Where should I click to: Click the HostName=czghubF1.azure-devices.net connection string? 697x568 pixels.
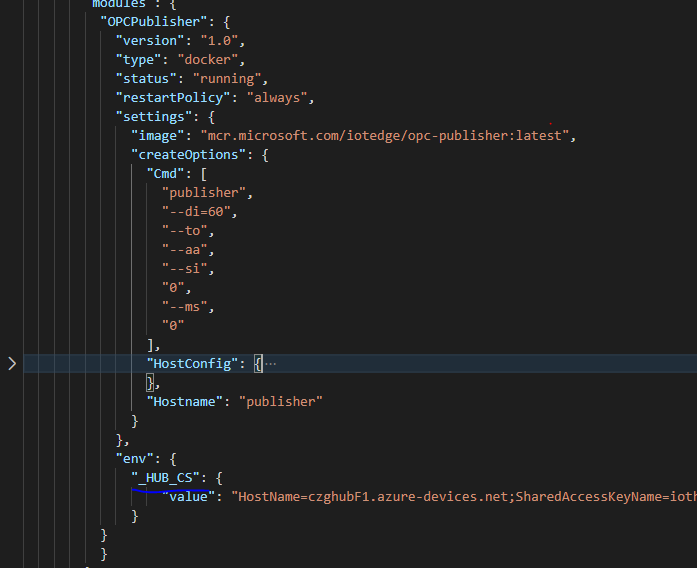[x=464, y=496]
